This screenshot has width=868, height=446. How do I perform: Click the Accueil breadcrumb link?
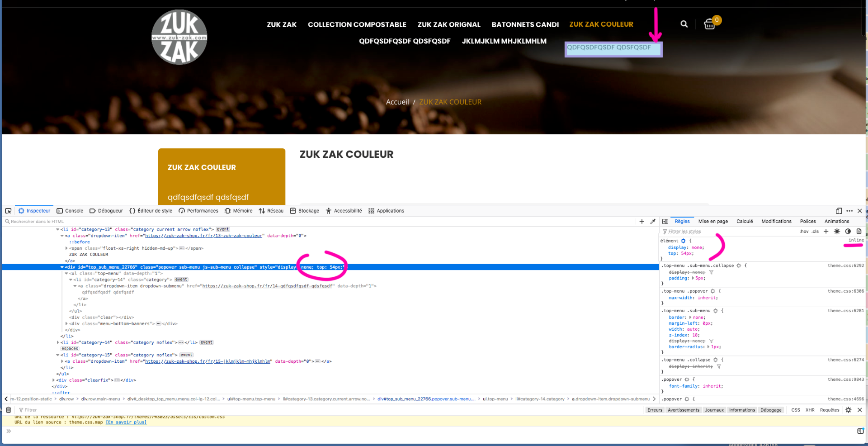(x=397, y=102)
